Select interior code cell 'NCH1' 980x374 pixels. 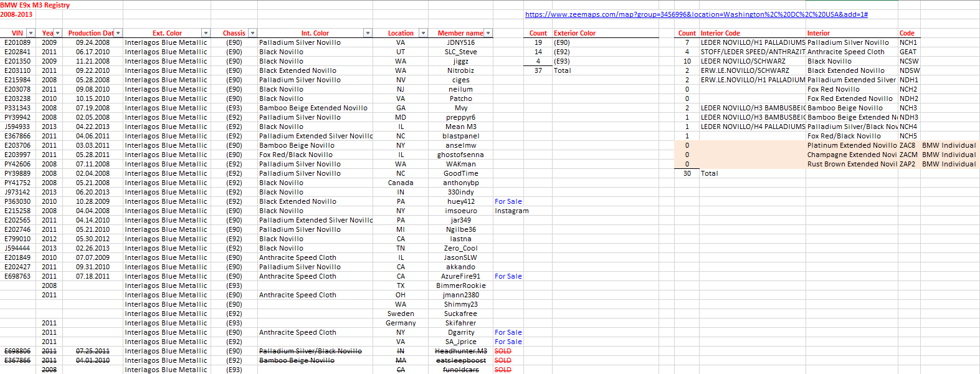(908, 42)
